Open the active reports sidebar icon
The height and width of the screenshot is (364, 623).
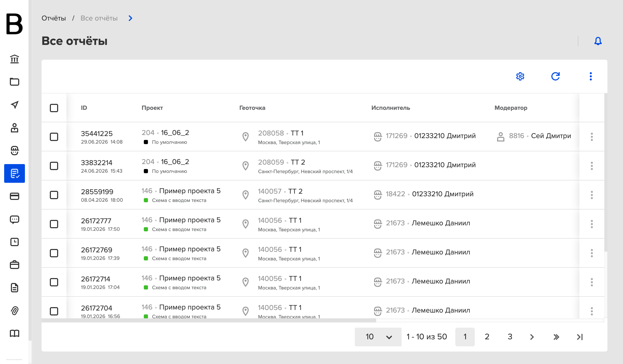click(15, 173)
